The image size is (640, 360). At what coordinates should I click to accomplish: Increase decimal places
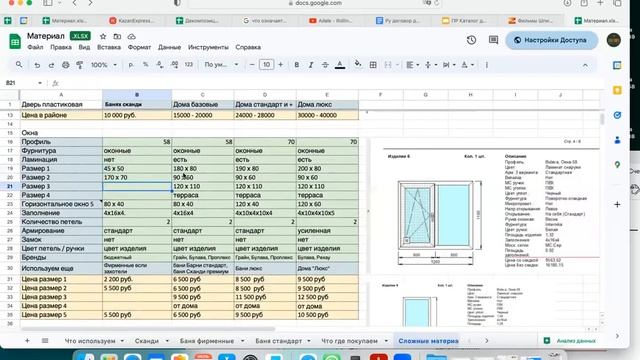pos(174,65)
